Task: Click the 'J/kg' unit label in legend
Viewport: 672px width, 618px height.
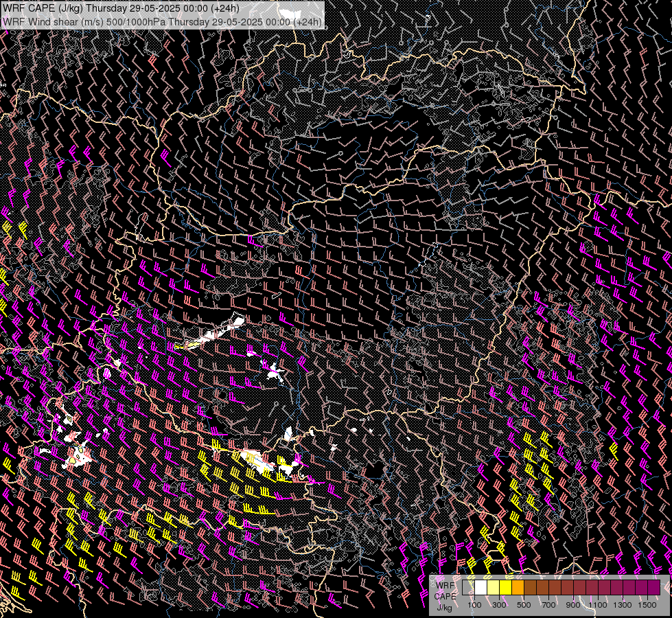Action: click(444, 608)
